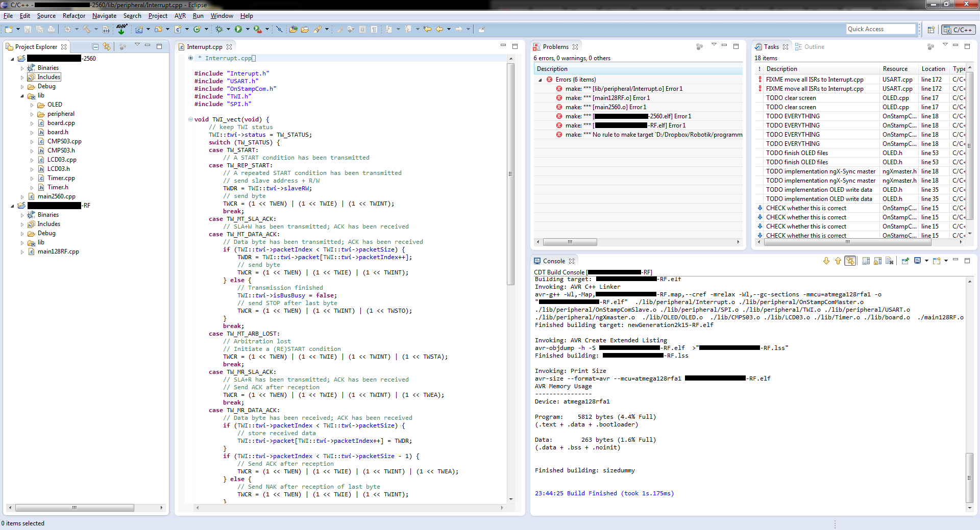Toggle Scroll Lock in Console toolbar
This screenshot has height=530, width=980.
click(x=877, y=261)
